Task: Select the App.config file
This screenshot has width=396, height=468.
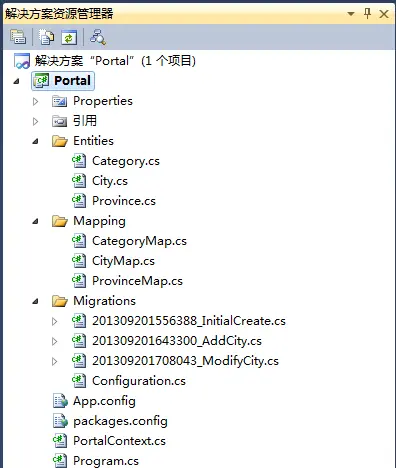Action: (x=104, y=401)
